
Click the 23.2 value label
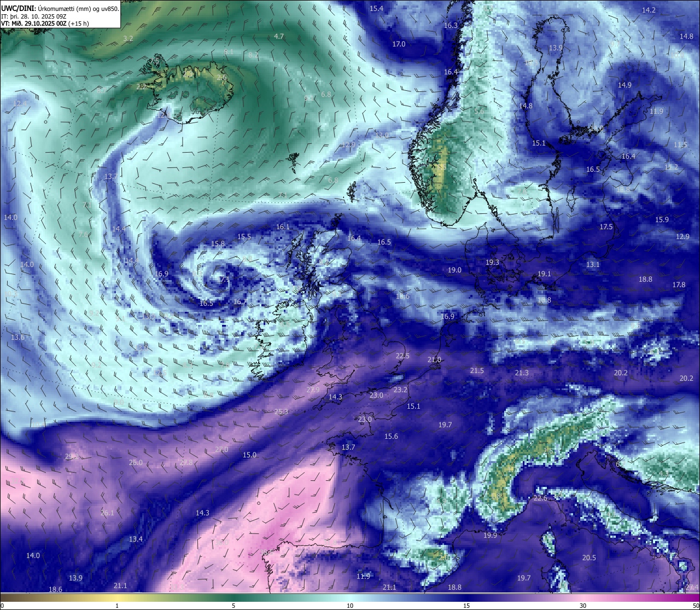400,390
